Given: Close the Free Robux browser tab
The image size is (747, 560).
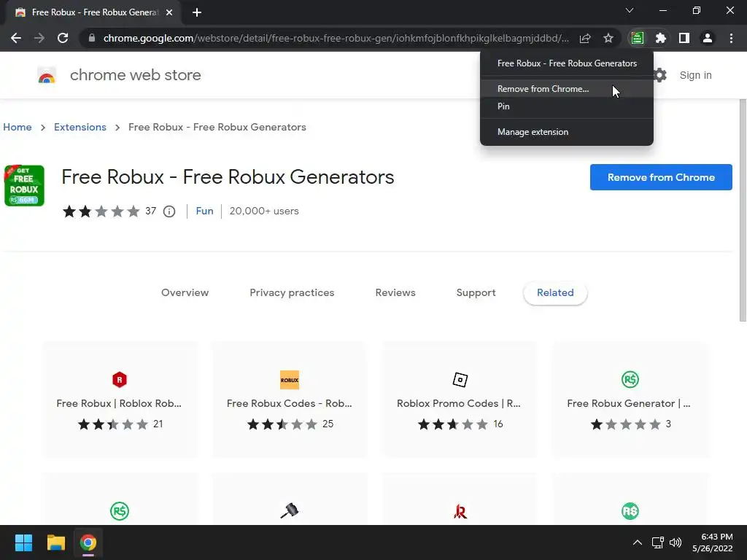Looking at the screenshot, I should point(169,12).
